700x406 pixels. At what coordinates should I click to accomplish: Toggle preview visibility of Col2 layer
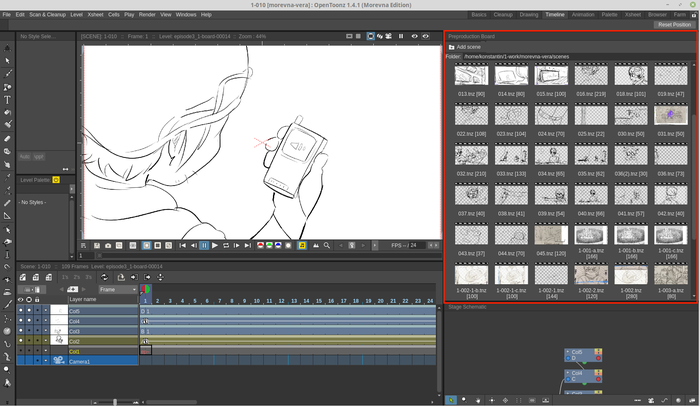(x=21, y=341)
